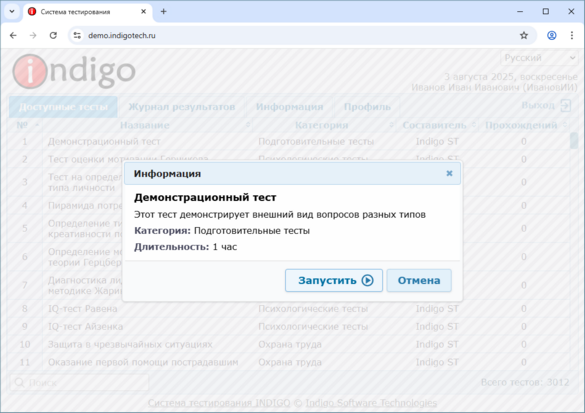
Task: Reload the current page
Action: point(53,35)
